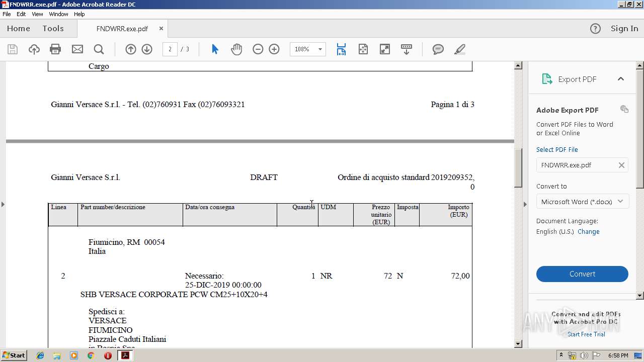Click right panel scrollbar up arrow
This screenshot has width=644, height=362.
click(x=640, y=65)
